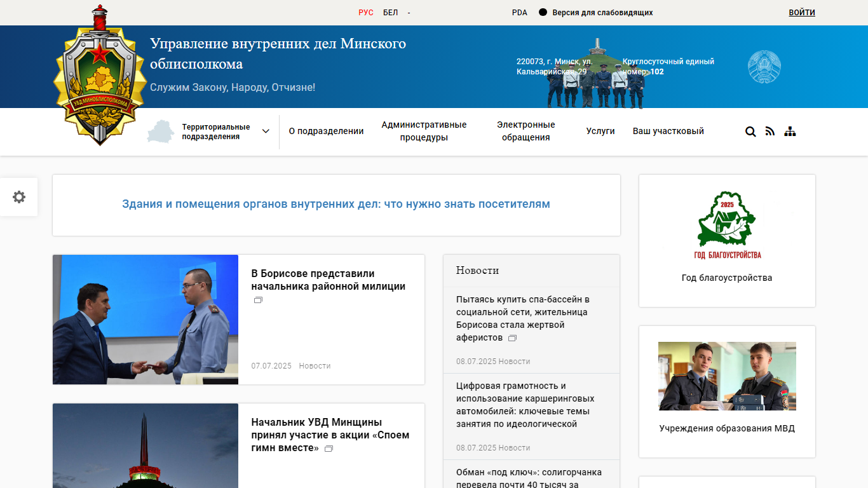Click the Belarus state emblem in header

764,66
